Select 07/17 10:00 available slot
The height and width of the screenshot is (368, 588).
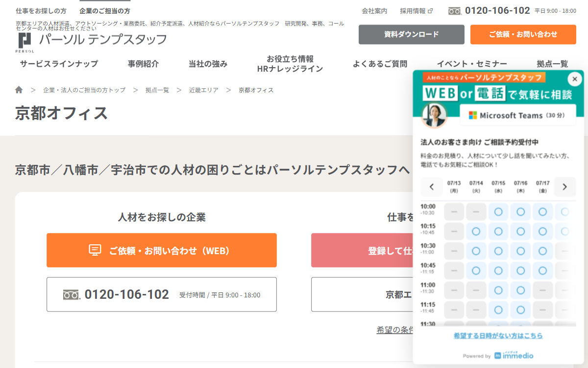pos(542,212)
